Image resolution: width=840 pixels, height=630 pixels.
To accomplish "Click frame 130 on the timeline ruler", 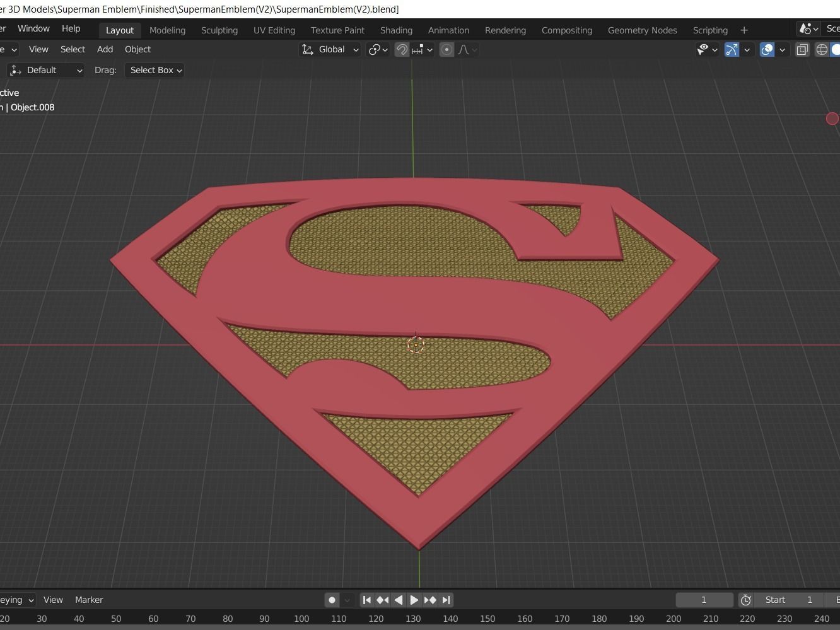I will click(413, 619).
